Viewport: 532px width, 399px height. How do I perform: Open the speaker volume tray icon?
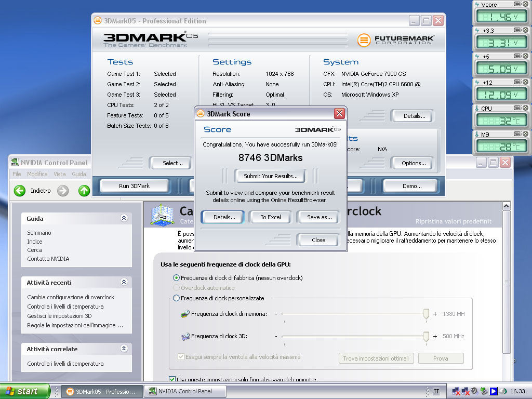[x=474, y=391]
